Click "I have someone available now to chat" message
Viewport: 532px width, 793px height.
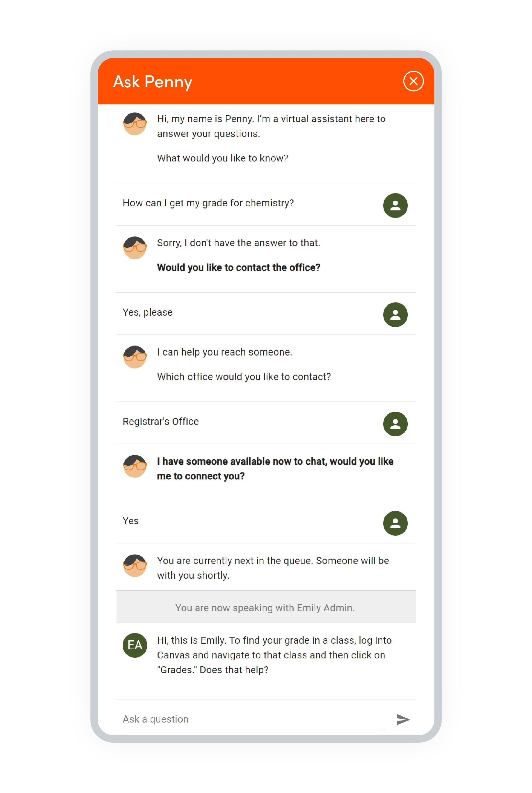276,469
